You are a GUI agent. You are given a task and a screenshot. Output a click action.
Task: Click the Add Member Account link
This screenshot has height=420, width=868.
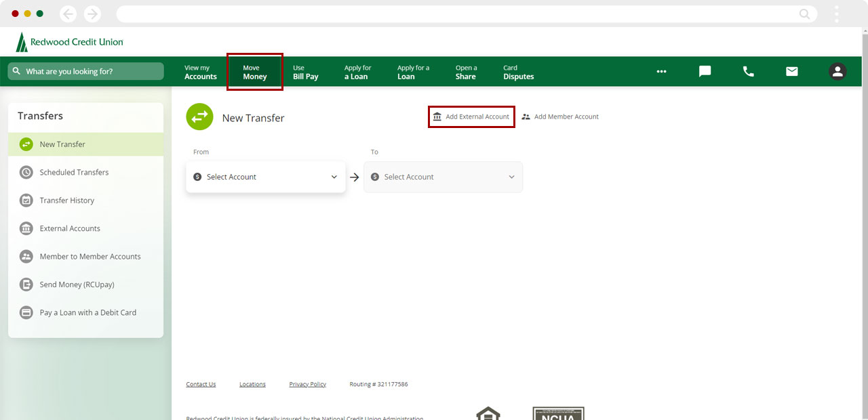560,117
